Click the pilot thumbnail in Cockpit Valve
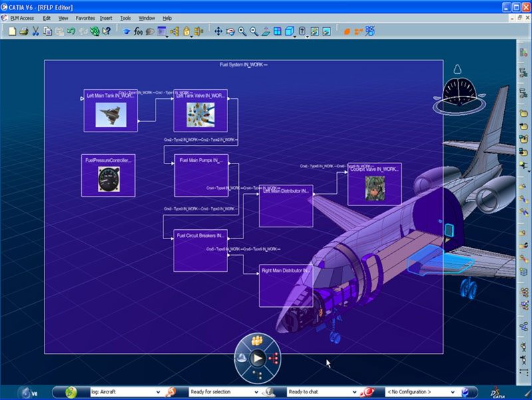 [375, 188]
